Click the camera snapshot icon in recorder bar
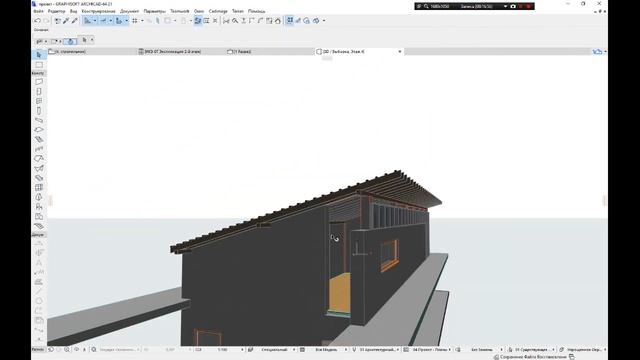 point(513,6)
